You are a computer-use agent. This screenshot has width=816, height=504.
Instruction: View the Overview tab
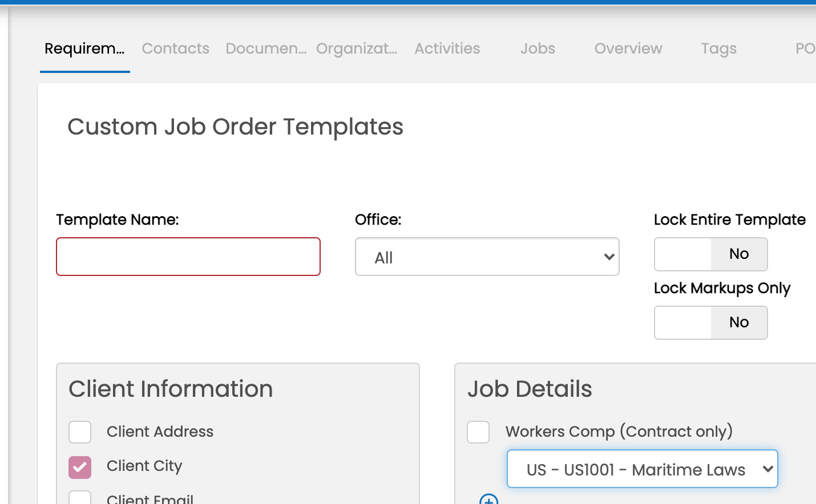(x=628, y=48)
